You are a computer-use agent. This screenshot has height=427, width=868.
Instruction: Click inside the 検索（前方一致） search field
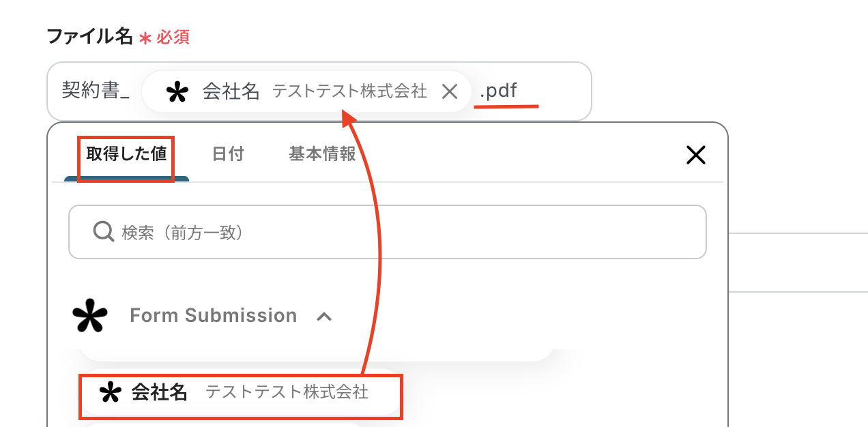pos(273,232)
